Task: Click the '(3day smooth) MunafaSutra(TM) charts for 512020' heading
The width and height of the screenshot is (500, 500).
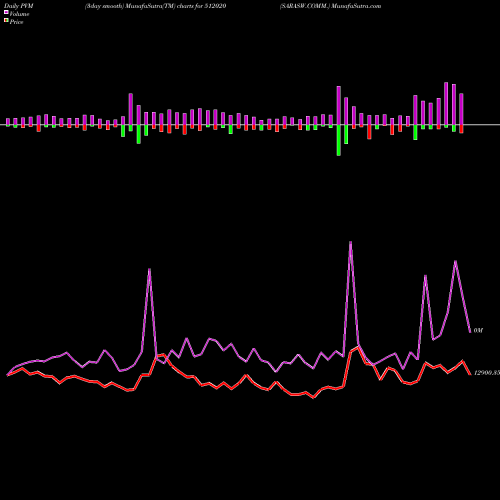Action: pyautogui.click(x=156, y=6)
